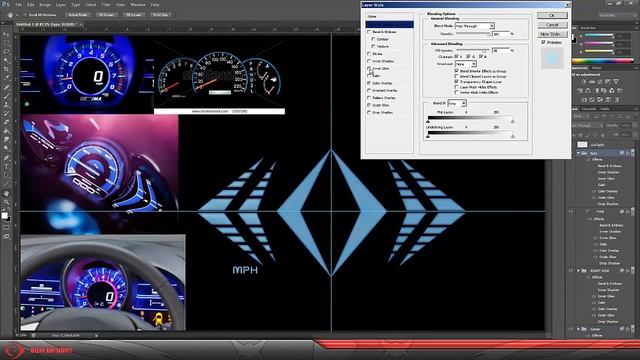The width and height of the screenshot is (640, 360).
Task: Click the Opacity value field in Layer Style
Action: (x=500, y=34)
